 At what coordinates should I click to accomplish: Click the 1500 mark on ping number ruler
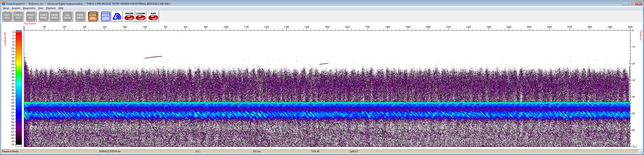coord(327,27)
